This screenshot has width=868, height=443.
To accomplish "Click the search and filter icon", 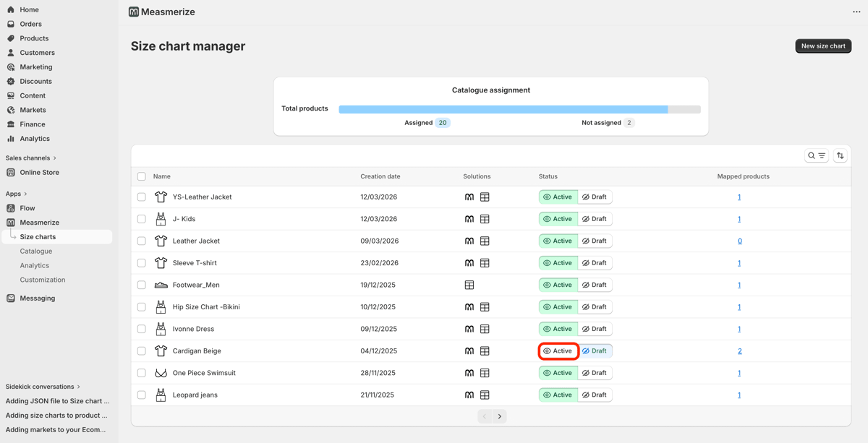I will pyautogui.click(x=816, y=156).
